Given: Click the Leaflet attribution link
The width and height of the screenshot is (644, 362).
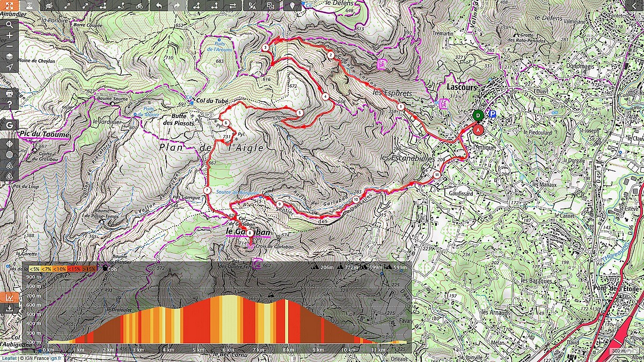Looking at the screenshot, I should tap(9, 358).
